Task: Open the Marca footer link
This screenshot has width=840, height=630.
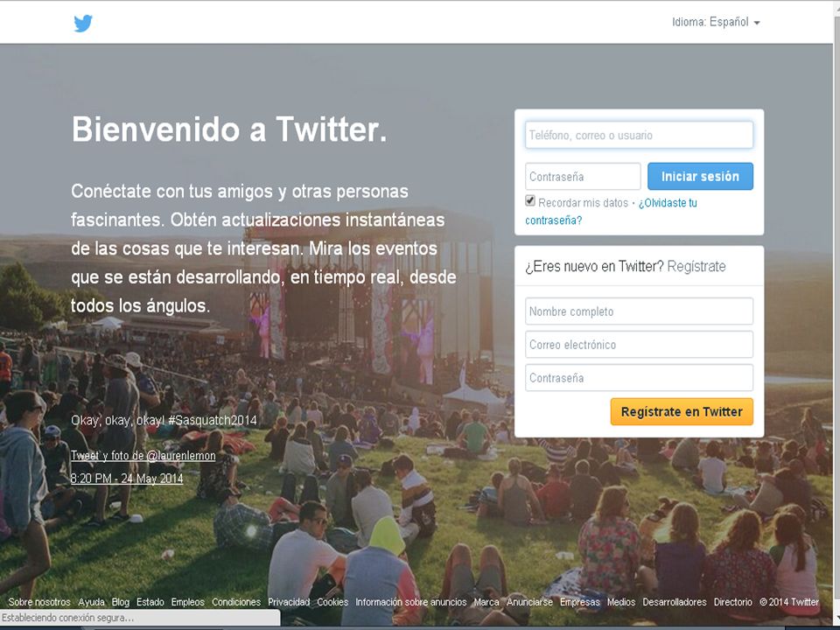Action: (486, 602)
